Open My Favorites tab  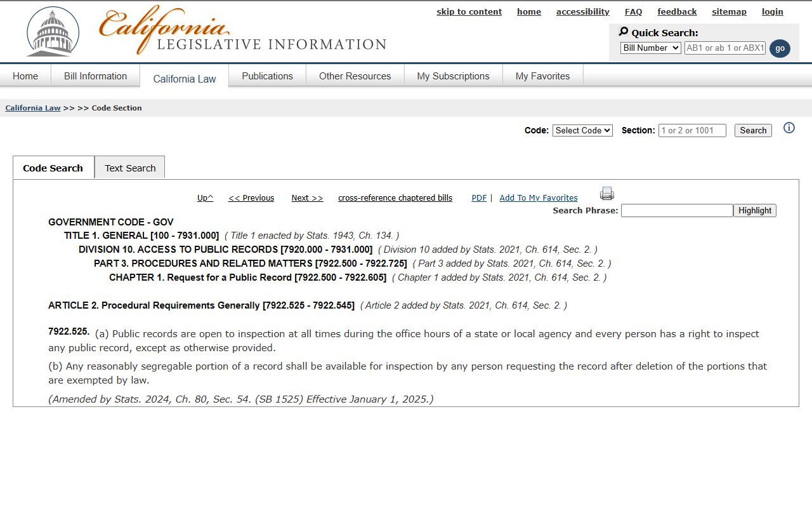tap(542, 76)
